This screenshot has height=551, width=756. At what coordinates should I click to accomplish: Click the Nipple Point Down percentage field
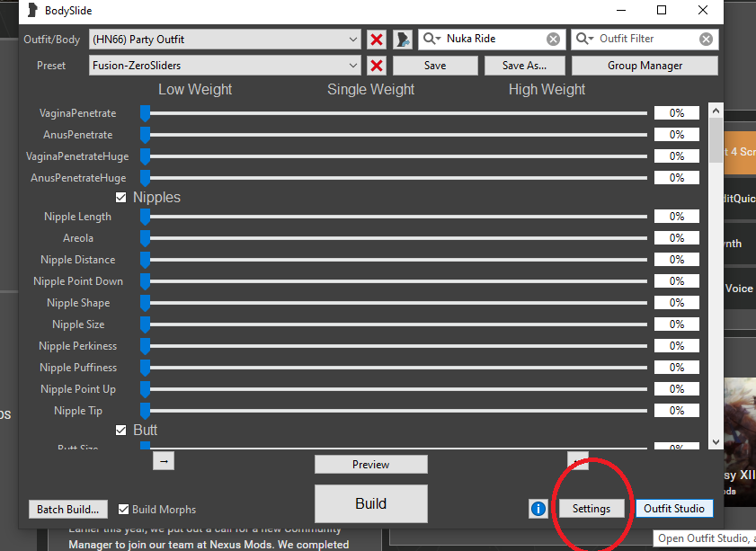click(677, 281)
